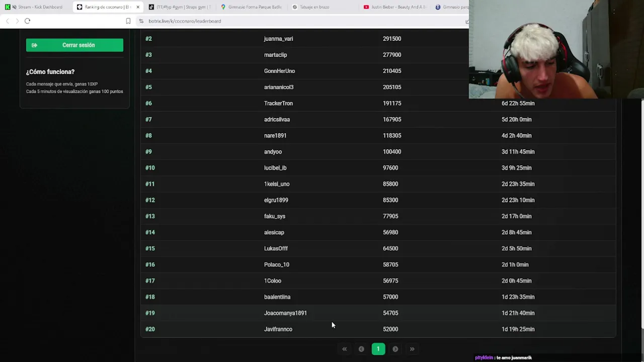Viewport: 644px width, 362px height.
Task: Open the TikTok Straps gym tab
Action: [180, 7]
